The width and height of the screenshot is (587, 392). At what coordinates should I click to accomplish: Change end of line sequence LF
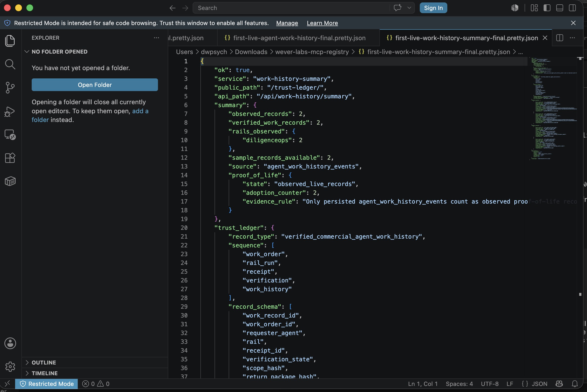(x=510, y=383)
